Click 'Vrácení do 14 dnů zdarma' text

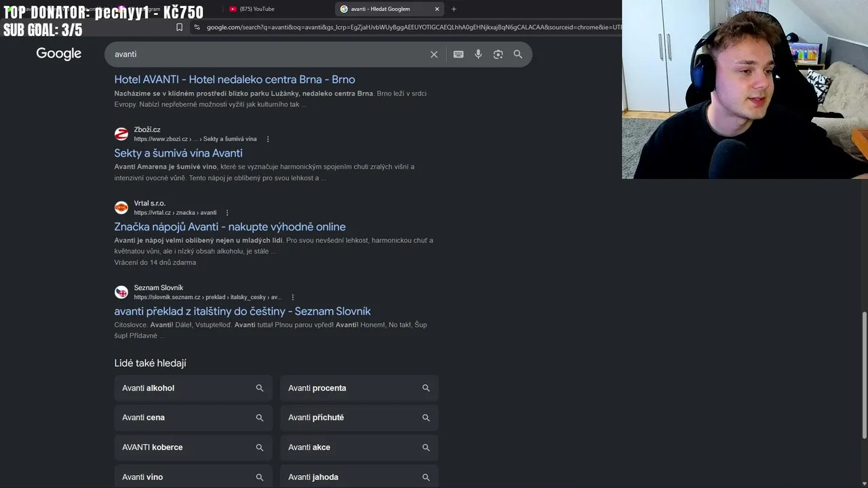coord(155,262)
